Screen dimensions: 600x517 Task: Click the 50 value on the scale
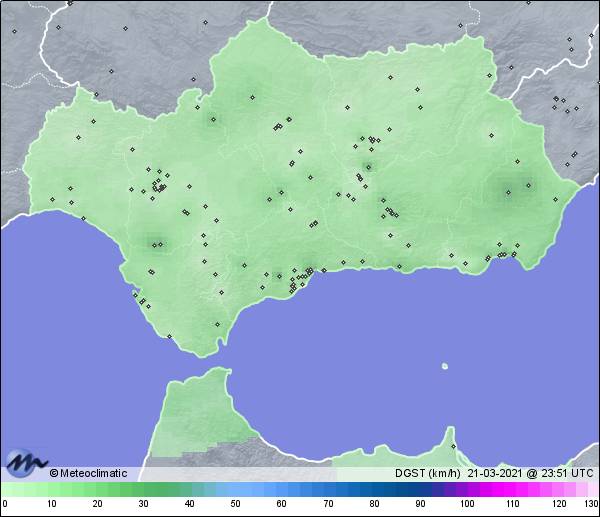[x=235, y=503]
